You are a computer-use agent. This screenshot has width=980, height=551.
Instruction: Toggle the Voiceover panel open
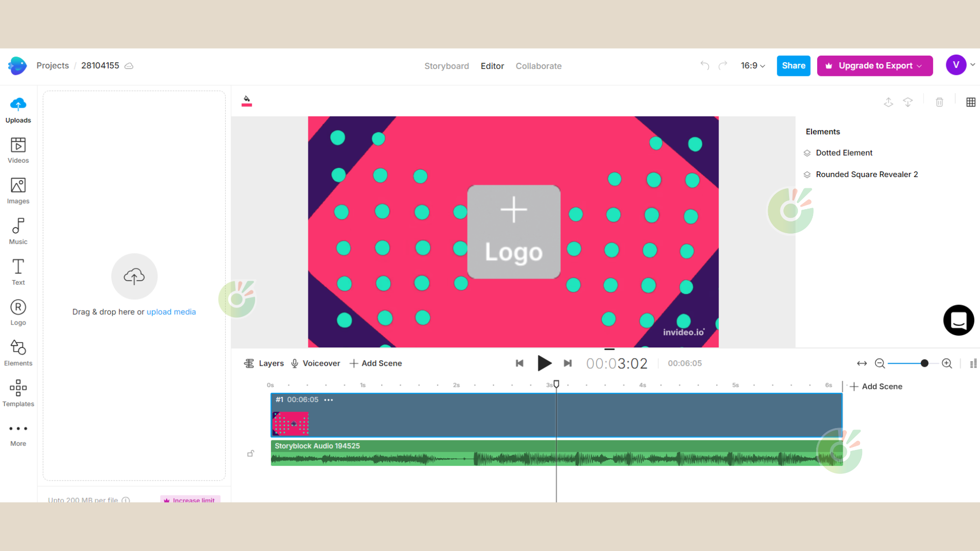(314, 363)
